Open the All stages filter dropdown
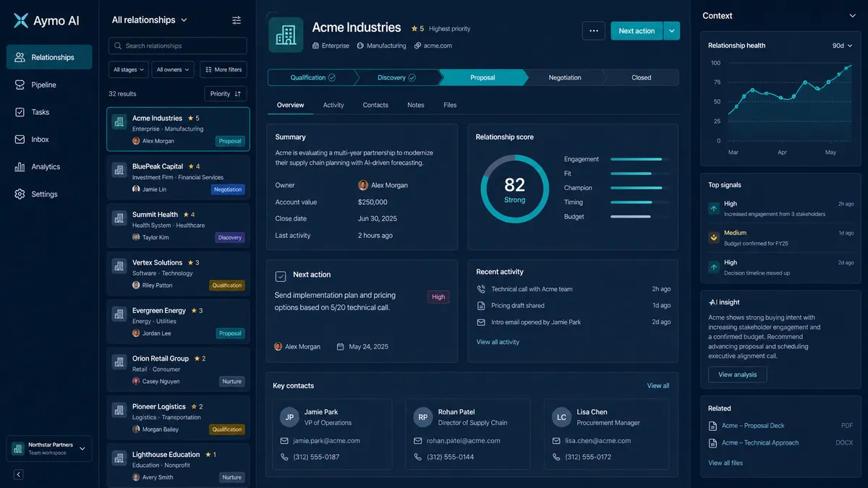 128,70
